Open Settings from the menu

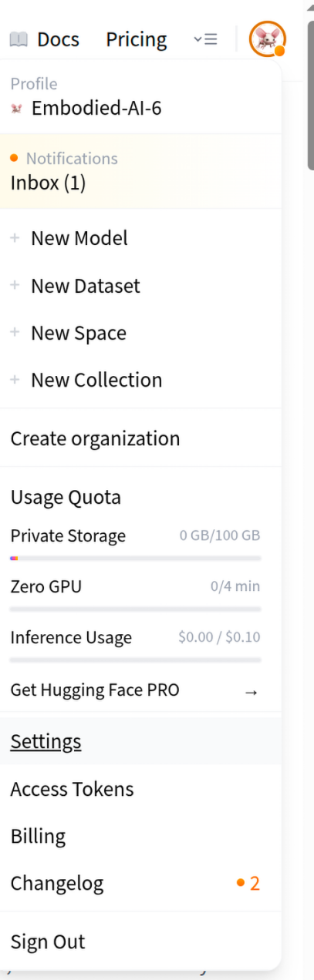coord(140,742)
